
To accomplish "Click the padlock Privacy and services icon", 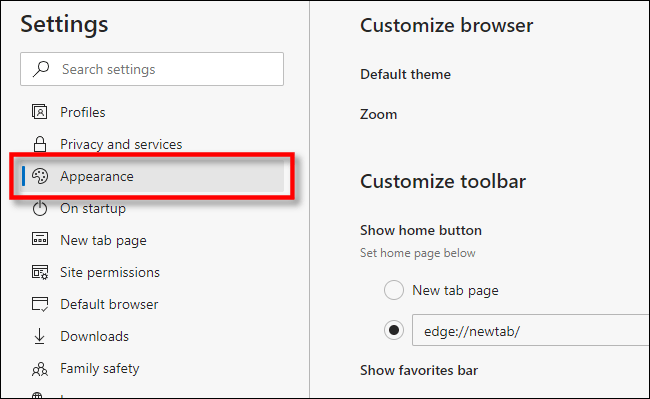I will click(x=40, y=144).
